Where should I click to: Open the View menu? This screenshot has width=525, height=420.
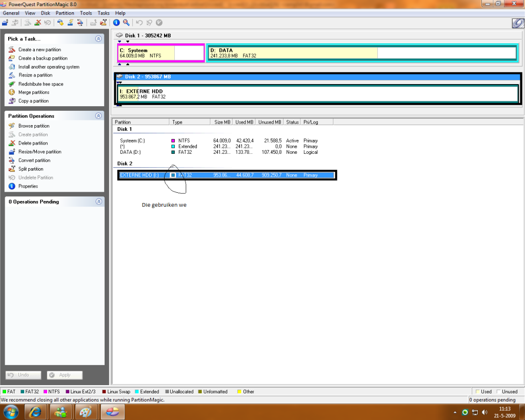(x=30, y=13)
